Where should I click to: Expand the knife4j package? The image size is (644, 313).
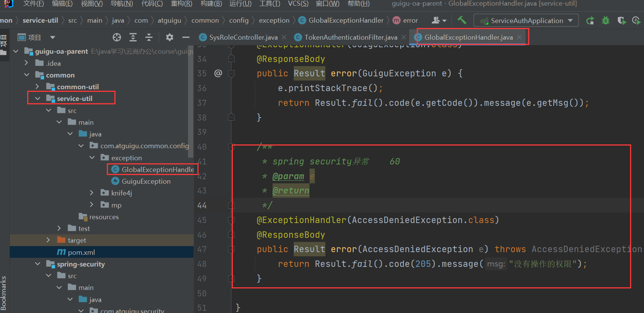pyautogui.click(x=92, y=193)
